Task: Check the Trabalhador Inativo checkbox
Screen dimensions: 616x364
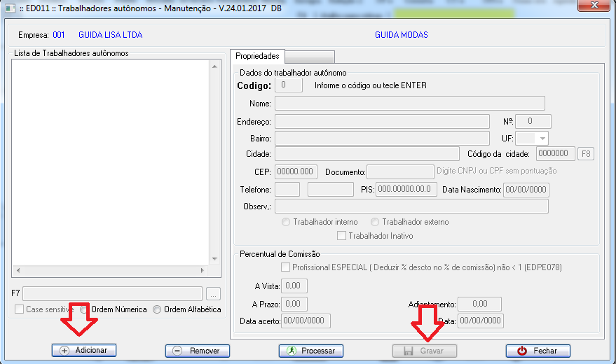Action: [342, 236]
